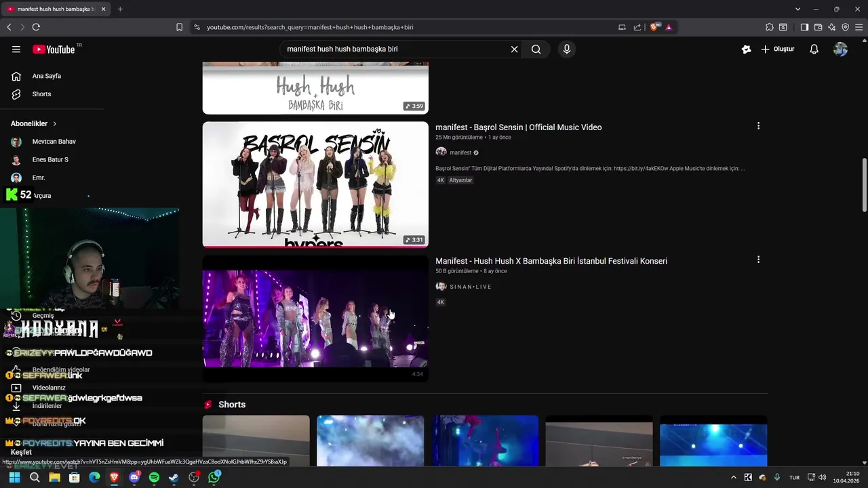
Task: Open the share page icon in address bar
Action: coord(637,27)
